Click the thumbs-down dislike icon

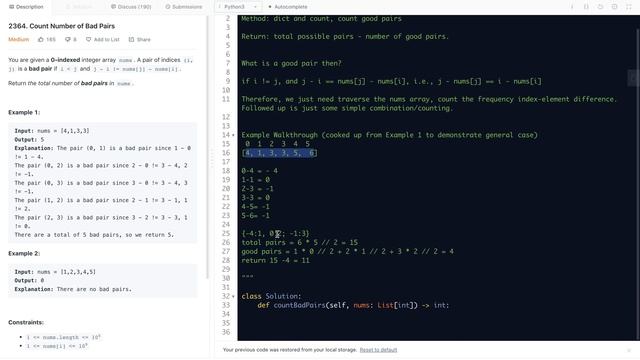[x=68, y=40]
